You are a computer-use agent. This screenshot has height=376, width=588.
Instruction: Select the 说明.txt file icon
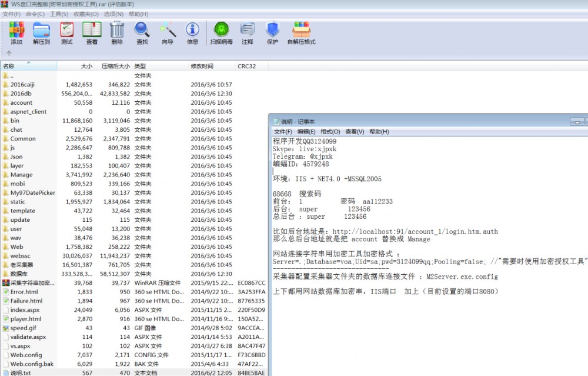point(6,372)
